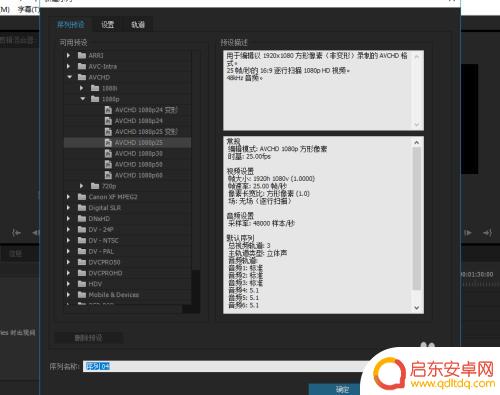Click the settings summary scrollbar thumb
The height and width of the screenshot is (395, 500).
417,219
